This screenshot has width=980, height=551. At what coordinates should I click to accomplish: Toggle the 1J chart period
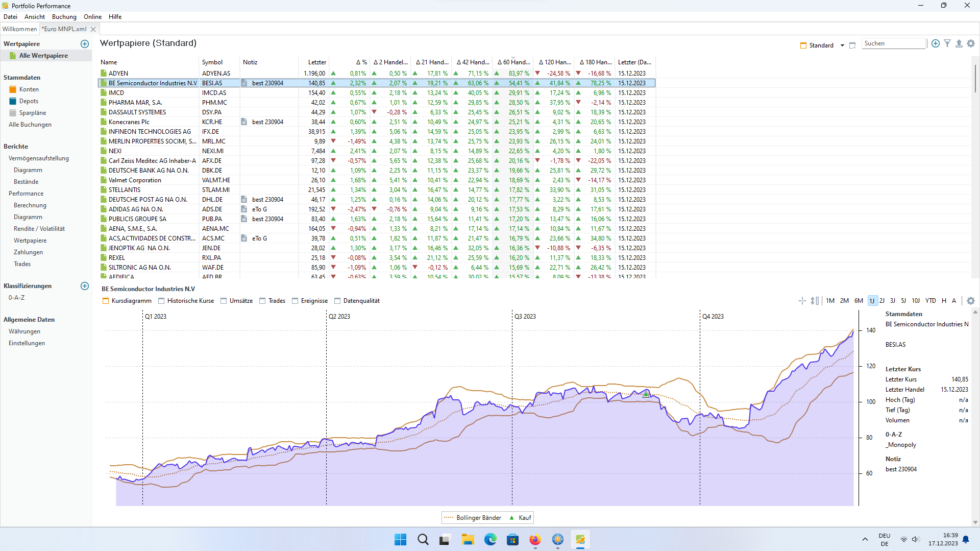point(872,301)
